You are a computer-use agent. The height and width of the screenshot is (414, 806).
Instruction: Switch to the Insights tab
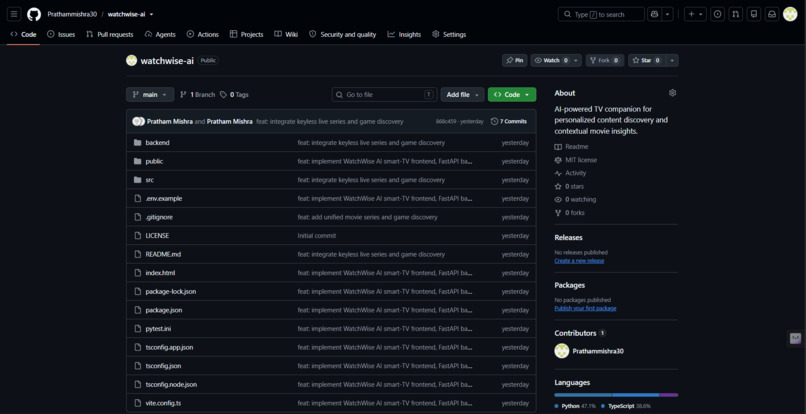404,34
